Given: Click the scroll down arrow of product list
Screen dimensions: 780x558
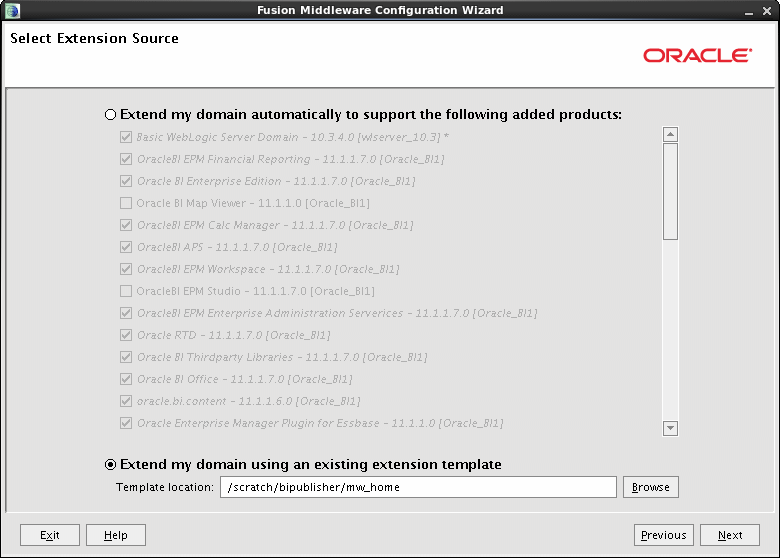Looking at the screenshot, I should pos(670,428).
